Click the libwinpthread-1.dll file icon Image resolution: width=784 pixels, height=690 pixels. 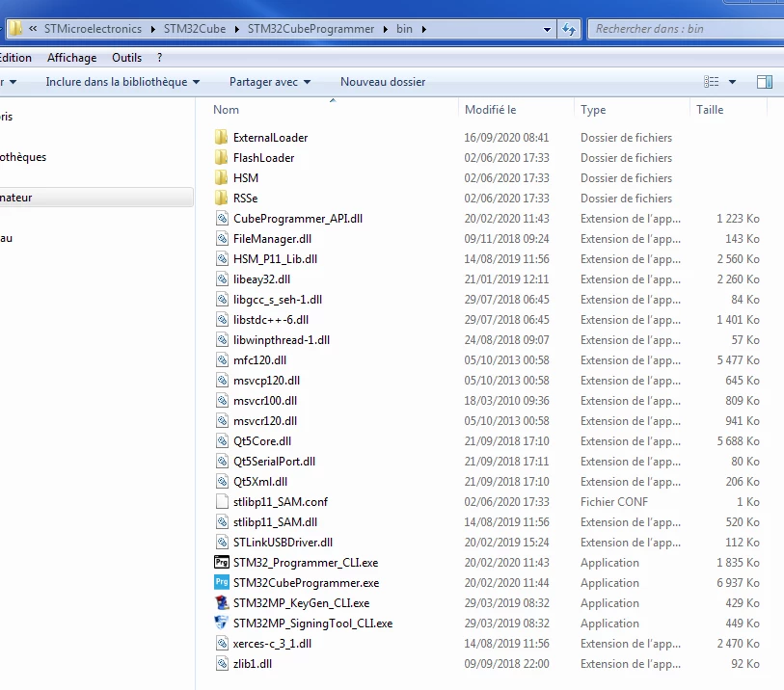click(222, 340)
